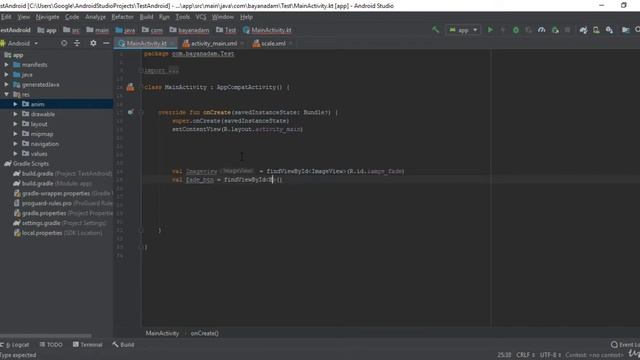Click Attach Debugger to Android Process icon
Image resolution: width=640 pixels, height=360 pixels.
point(555,30)
